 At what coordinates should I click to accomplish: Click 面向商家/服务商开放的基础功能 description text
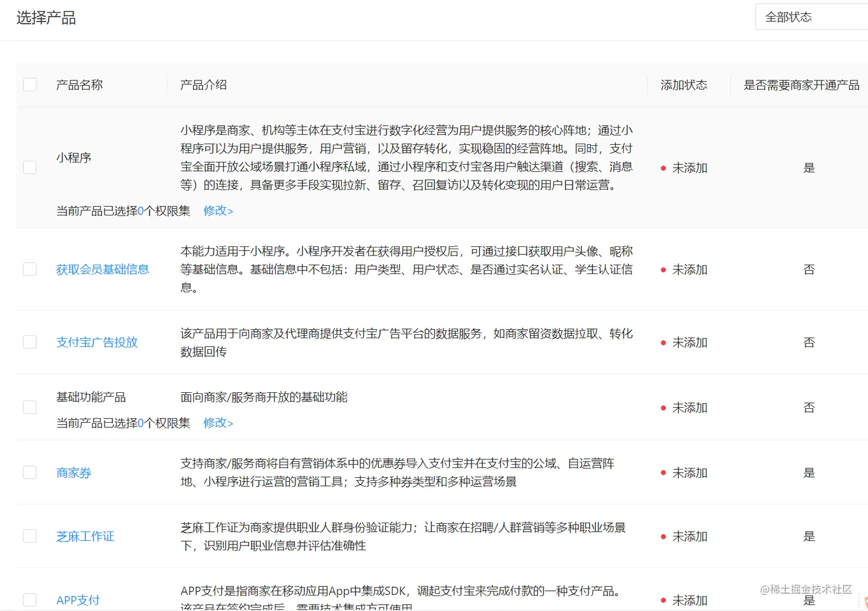(264, 397)
